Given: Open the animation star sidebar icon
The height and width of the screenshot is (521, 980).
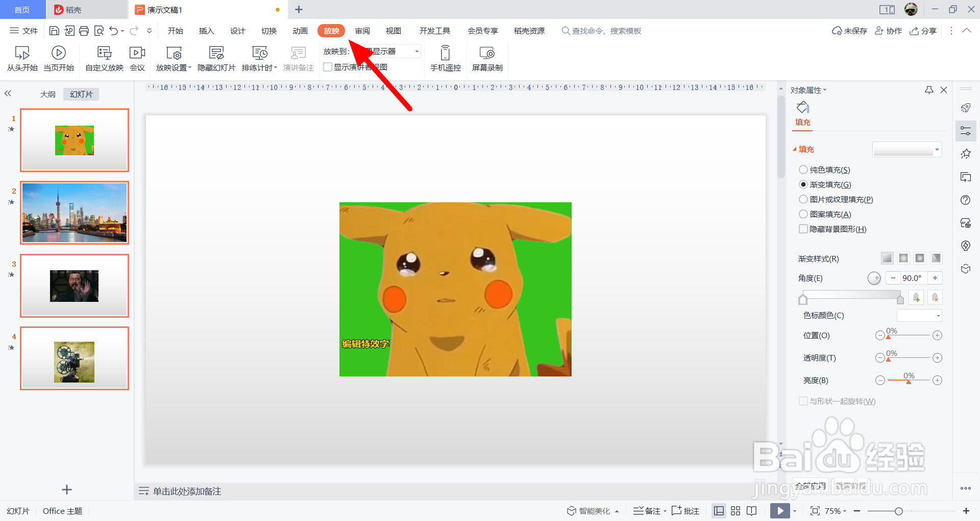Looking at the screenshot, I should 965,154.
